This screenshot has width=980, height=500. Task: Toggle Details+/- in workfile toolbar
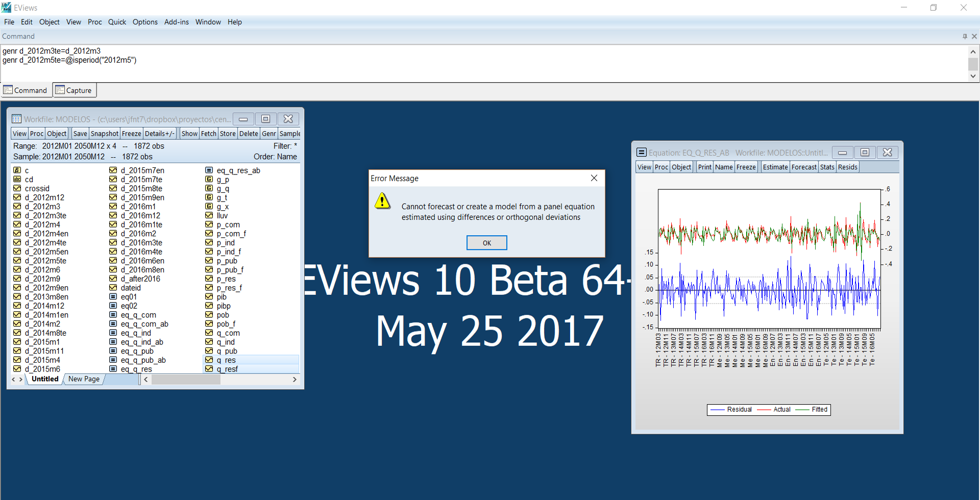[159, 134]
